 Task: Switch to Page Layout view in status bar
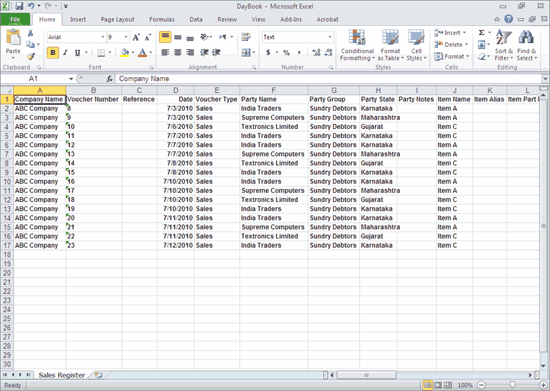(438, 385)
